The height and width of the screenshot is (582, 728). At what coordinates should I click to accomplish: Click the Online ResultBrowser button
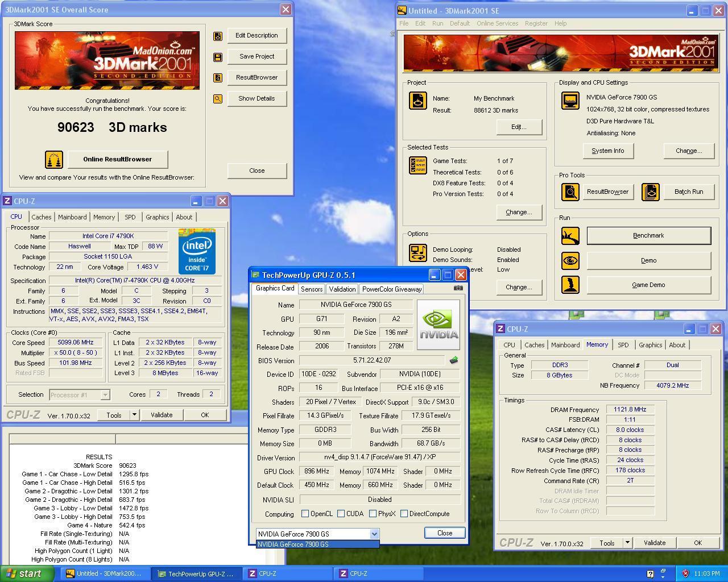[118, 160]
